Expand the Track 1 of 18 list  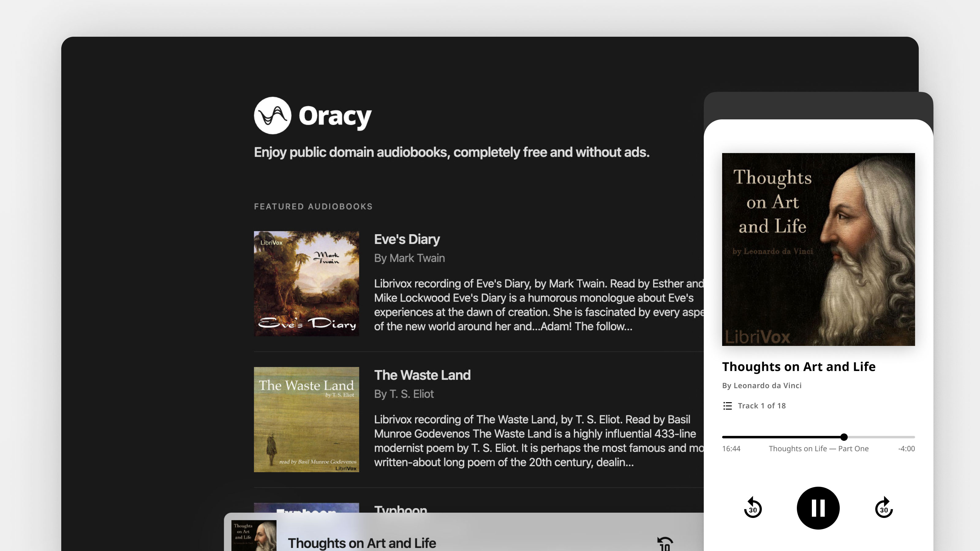[x=761, y=406]
